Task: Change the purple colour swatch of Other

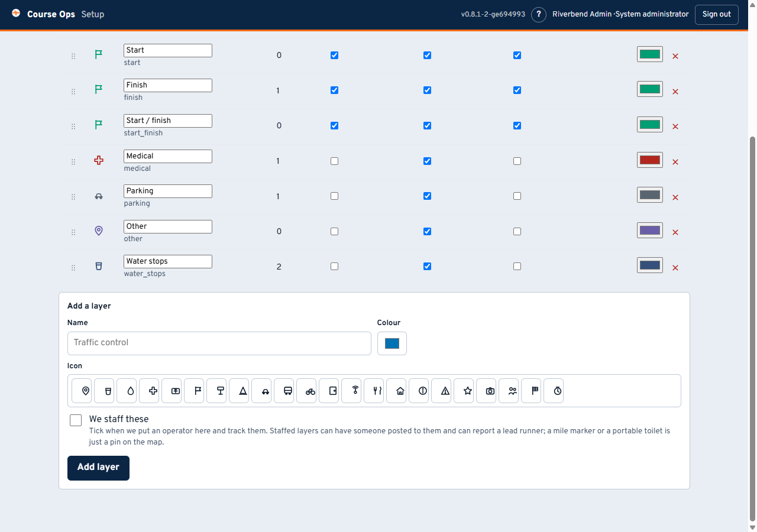Action: coord(650,231)
